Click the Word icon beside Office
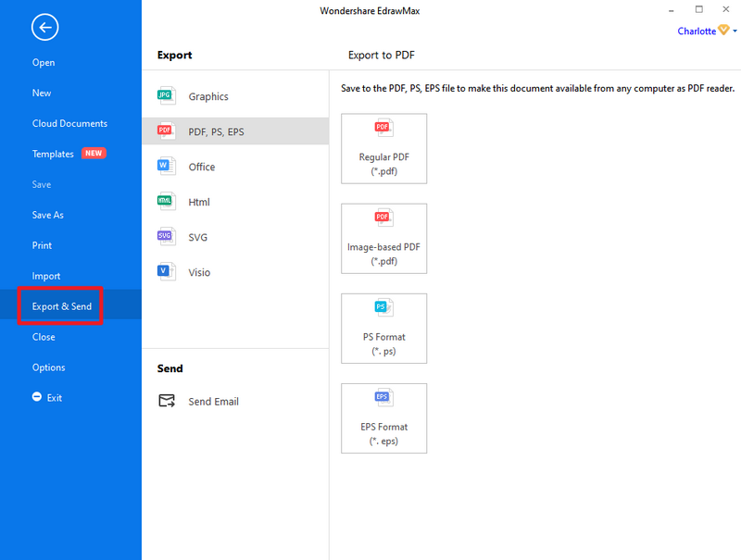This screenshot has height=560, width=741. [167, 167]
